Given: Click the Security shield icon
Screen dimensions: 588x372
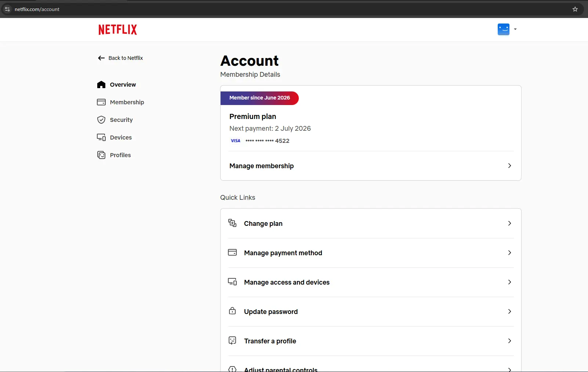Looking at the screenshot, I should coord(101,120).
